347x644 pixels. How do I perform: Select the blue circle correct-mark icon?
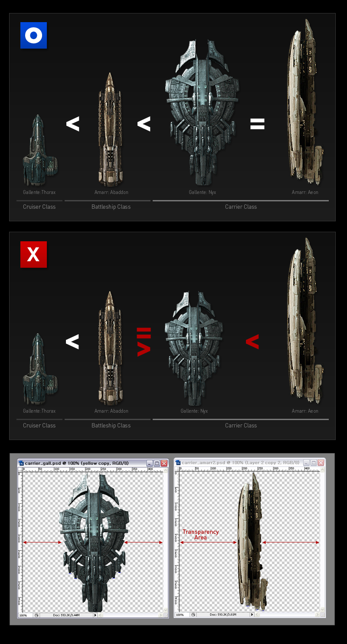[x=33, y=35]
